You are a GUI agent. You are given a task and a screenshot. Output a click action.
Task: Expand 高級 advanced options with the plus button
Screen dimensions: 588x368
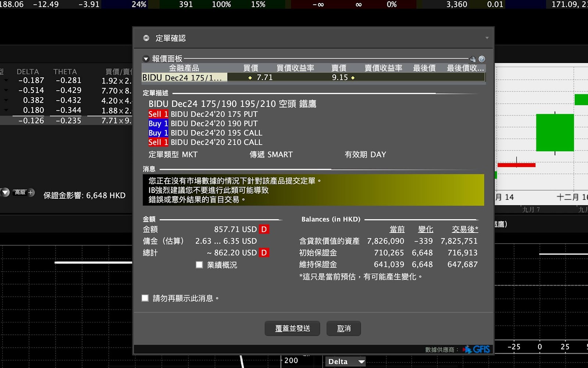pyautogui.click(x=31, y=192)
